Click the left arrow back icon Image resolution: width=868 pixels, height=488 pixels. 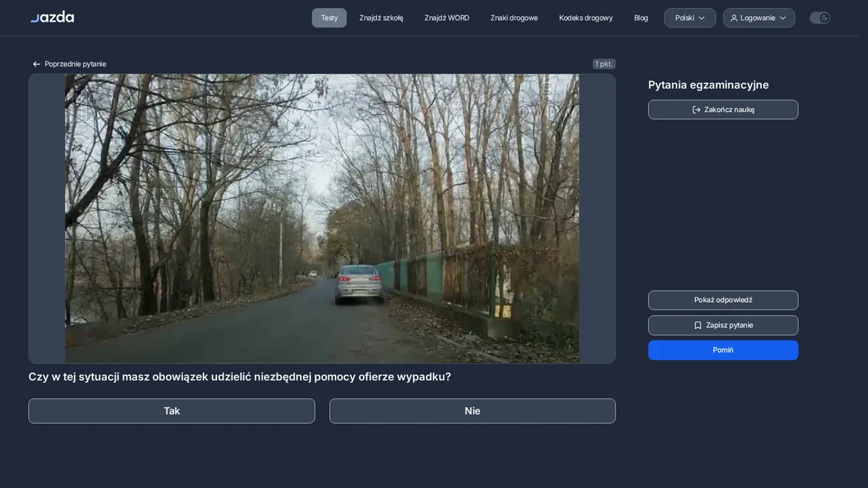tap(36, 64)
